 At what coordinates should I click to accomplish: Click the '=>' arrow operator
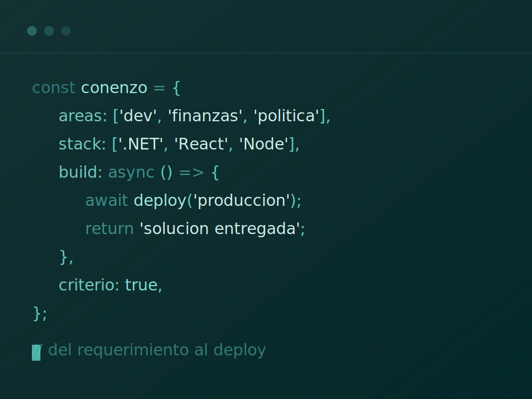click(192, 173)
